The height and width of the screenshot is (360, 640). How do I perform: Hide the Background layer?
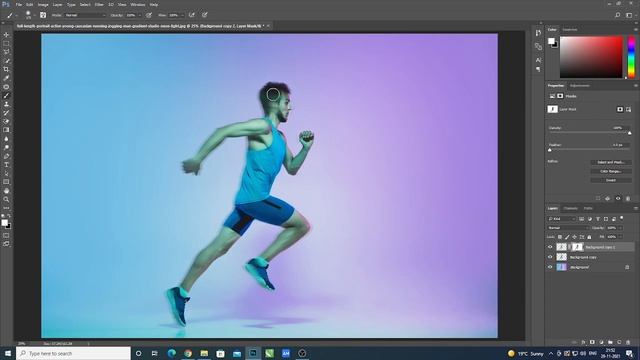pyautogui.click(x=550, y=267)
